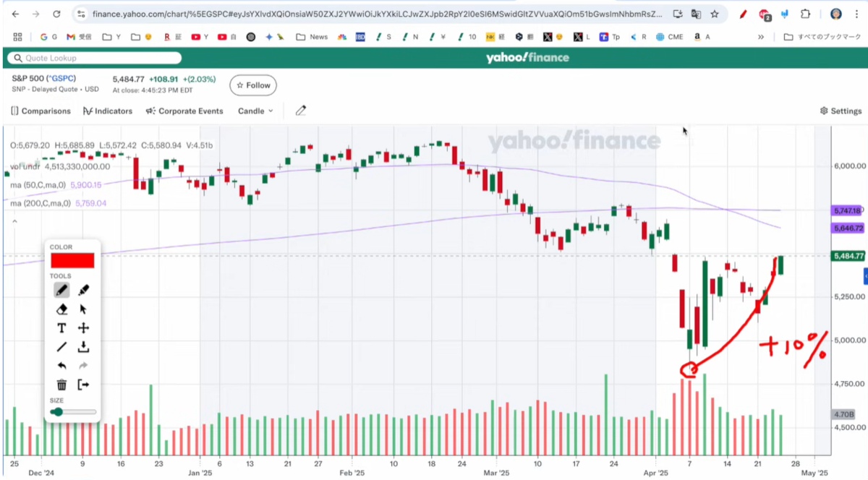This screenshot has height=480, width=868.
Task: Click the site info icon in address bar
Action: coord(81,14)
